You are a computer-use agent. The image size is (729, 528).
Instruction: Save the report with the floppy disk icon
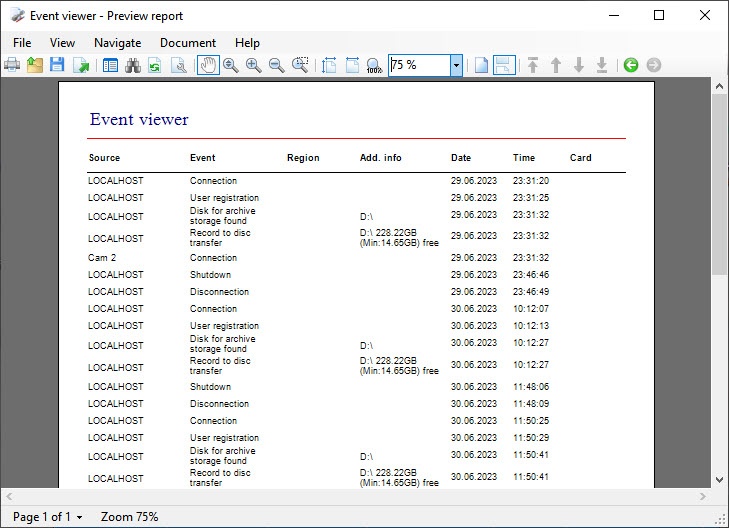[x=57, y=65]
